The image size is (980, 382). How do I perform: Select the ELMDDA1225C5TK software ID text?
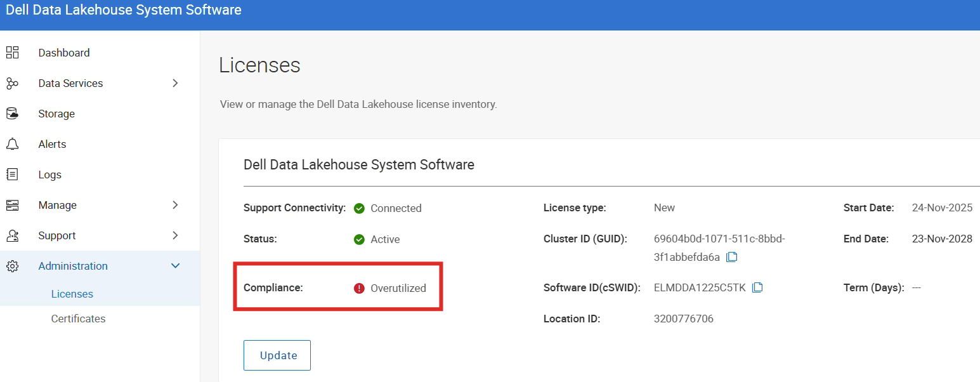700,287
